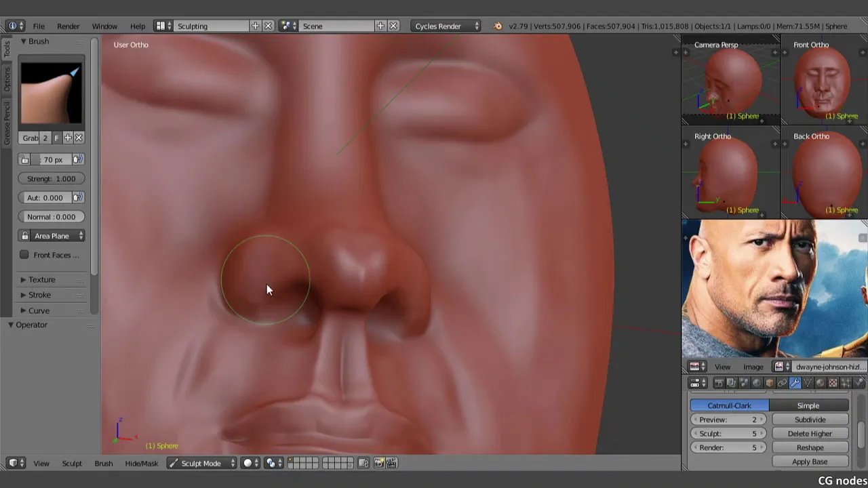
Task: Switch to the Options sidebar tab
Action: pos(7,80)
